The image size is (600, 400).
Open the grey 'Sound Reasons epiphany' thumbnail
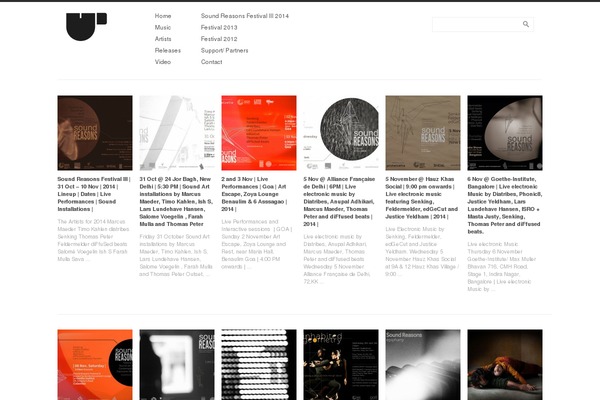coord(423,364)
